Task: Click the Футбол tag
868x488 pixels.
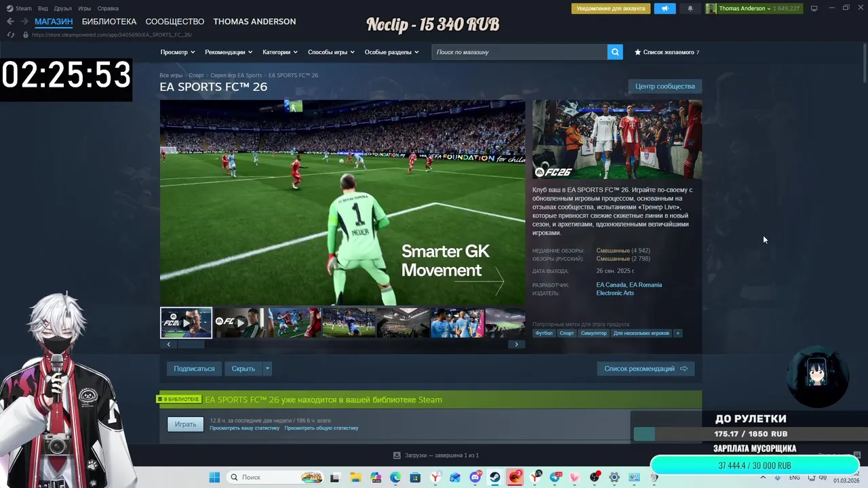Action: 544,333
